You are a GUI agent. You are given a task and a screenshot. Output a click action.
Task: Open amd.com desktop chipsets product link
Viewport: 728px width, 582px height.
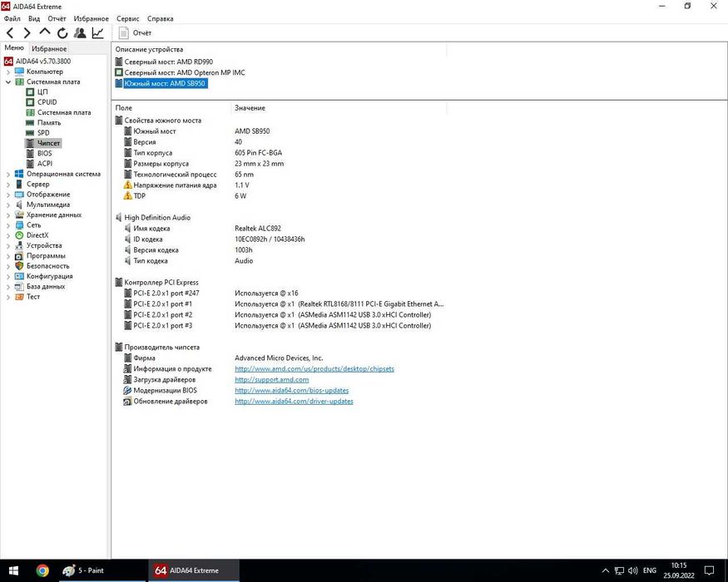click(x=314, y=369)
